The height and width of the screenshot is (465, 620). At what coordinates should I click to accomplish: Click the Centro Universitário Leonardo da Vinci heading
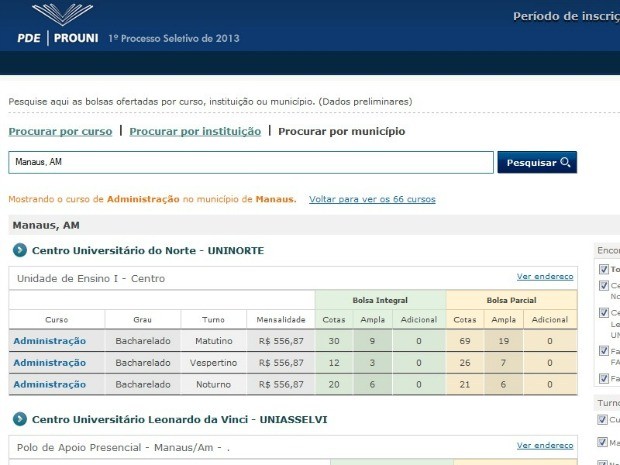click(x=180, y=420)
